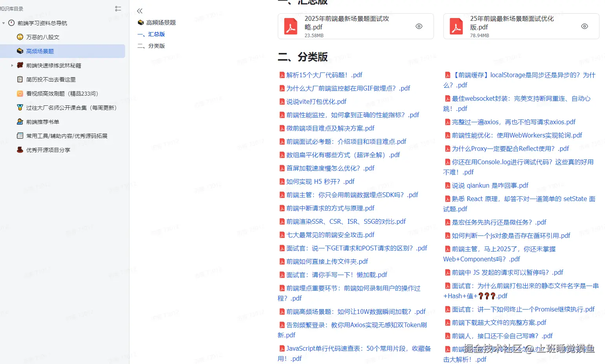
Task: Open 万恶的八股文 in the sidebar
Action: click(43, 37)
